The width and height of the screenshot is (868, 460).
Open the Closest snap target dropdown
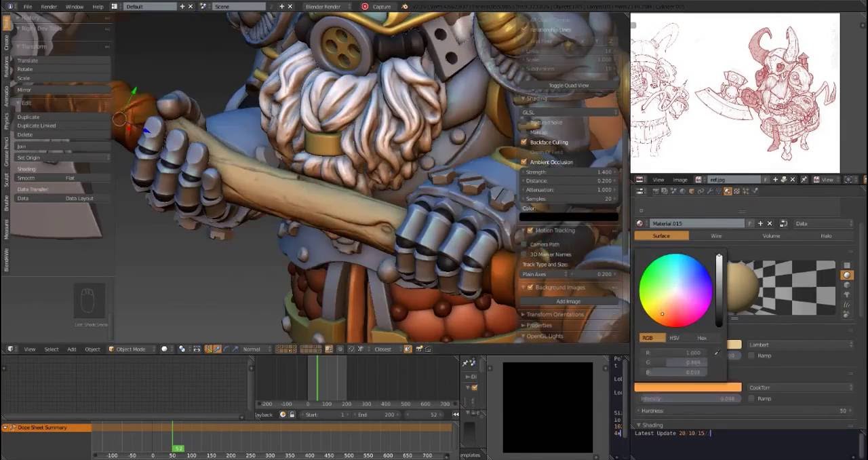pyautogui.click(x=387, y=349)
